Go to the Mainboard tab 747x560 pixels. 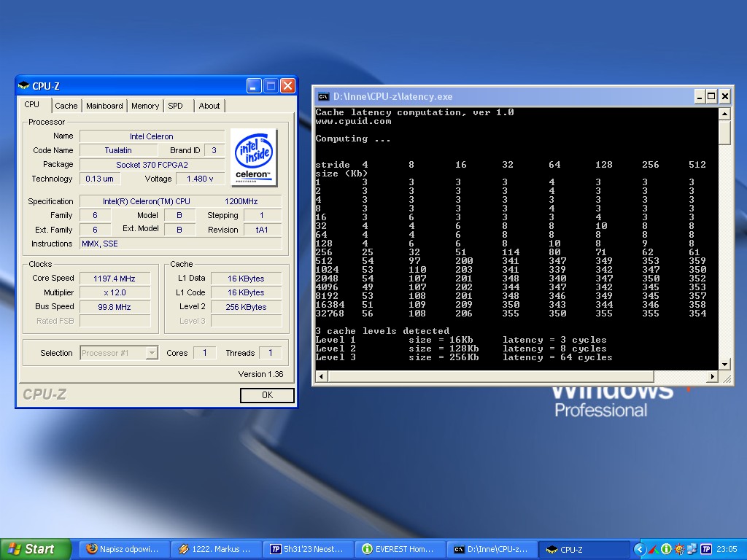point(104,106)
